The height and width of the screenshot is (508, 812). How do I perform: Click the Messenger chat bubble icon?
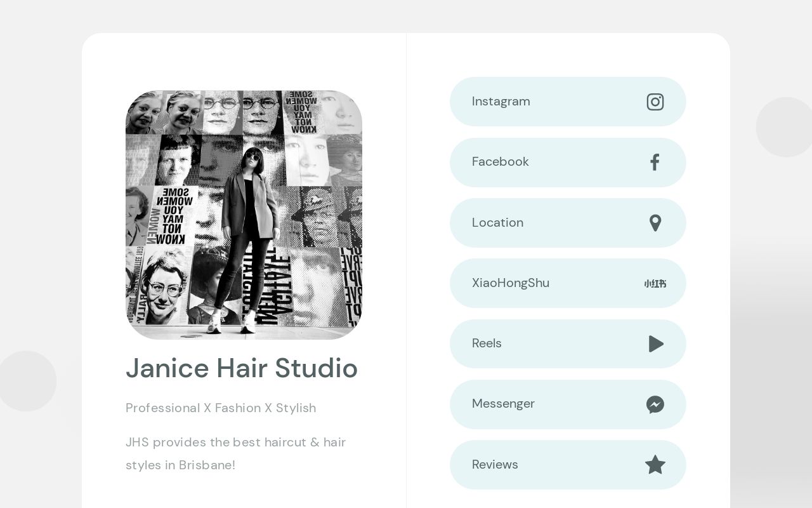655,404
